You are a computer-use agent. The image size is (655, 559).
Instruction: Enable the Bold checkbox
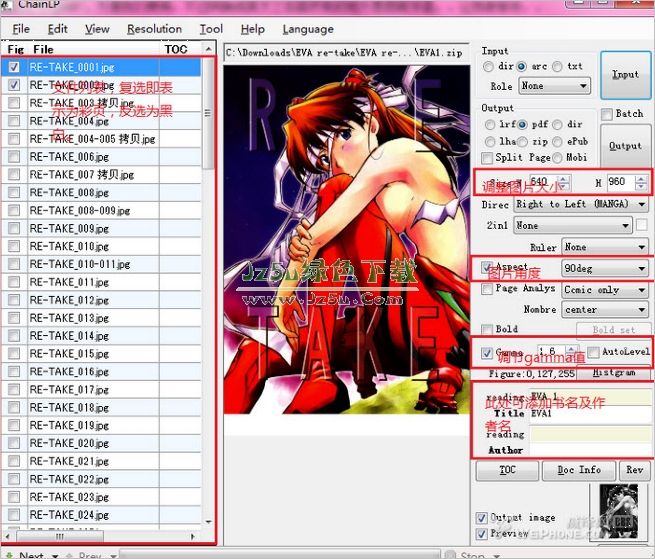(x=487, y=330)
